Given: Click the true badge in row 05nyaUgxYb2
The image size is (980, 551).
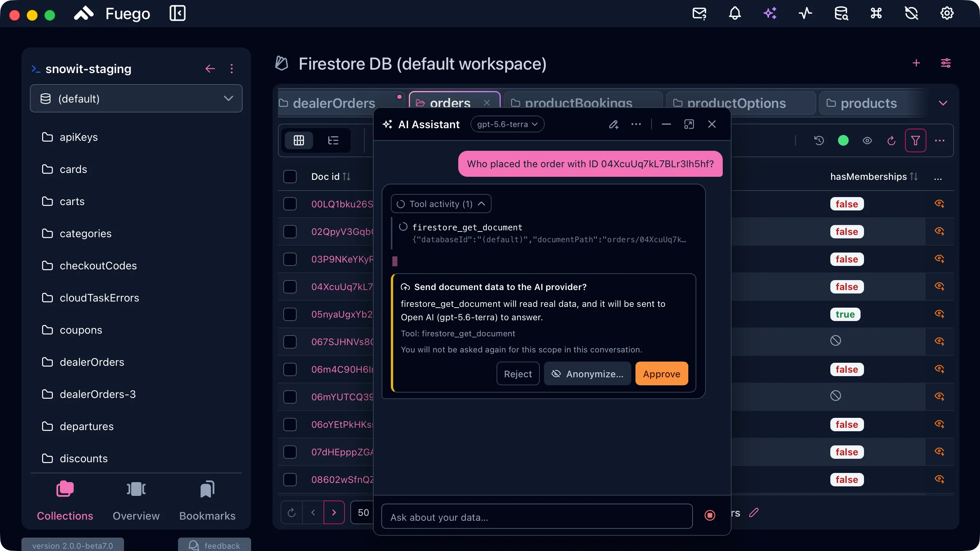Looking at the screenshot, I should point(845,314).
